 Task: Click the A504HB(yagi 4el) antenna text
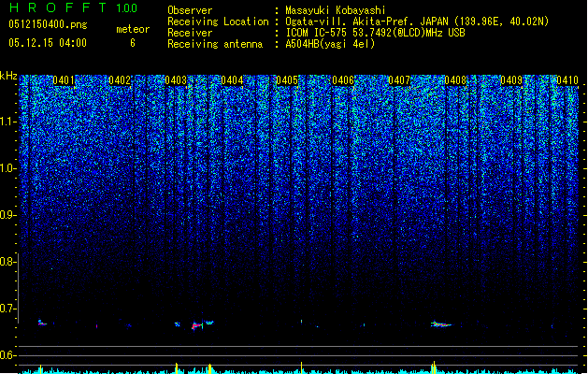click(x=330, y=44)
